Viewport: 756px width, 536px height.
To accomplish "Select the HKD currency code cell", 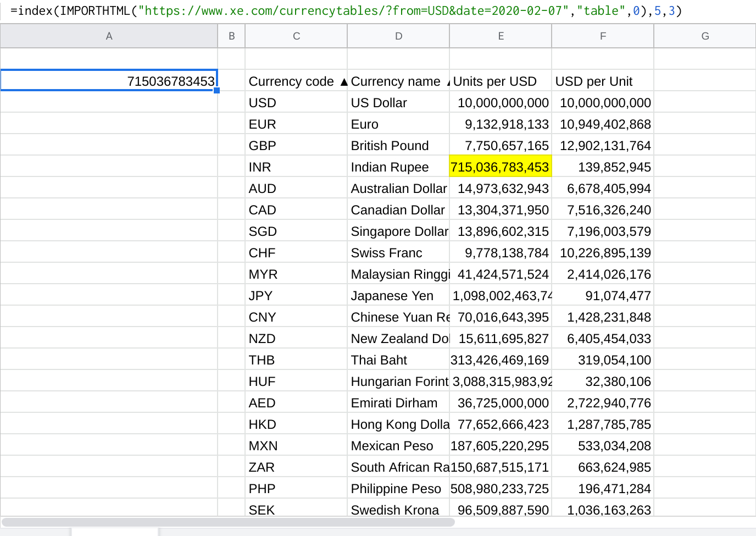I will (x=296, y=423).
